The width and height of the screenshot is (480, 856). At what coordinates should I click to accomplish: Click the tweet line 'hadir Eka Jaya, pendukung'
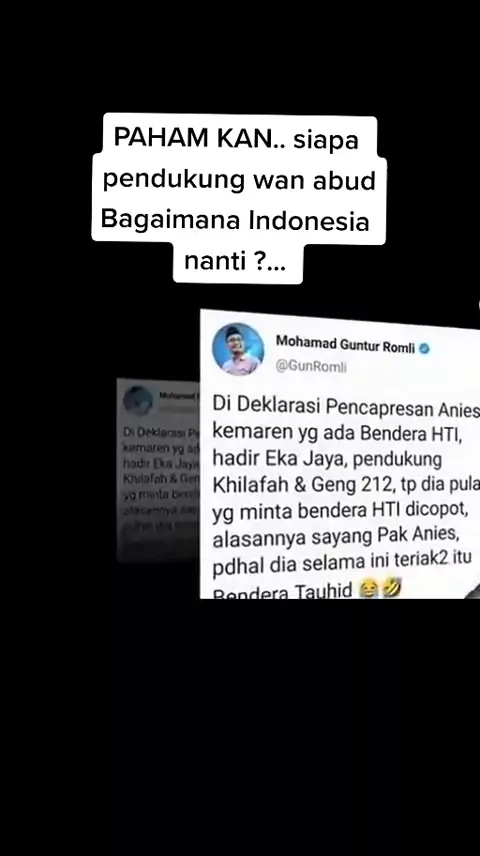[x=327, y=460]
